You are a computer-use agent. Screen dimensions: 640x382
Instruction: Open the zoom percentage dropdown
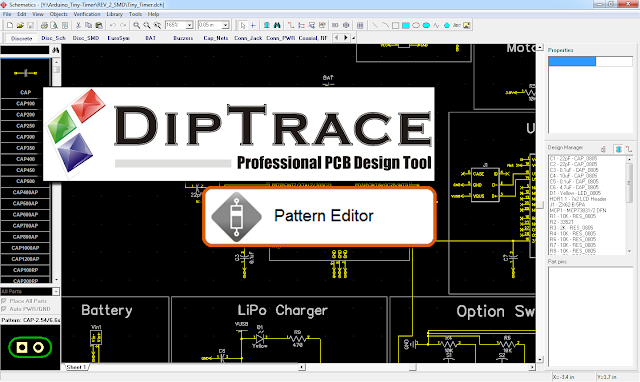[x=189, y=25]
